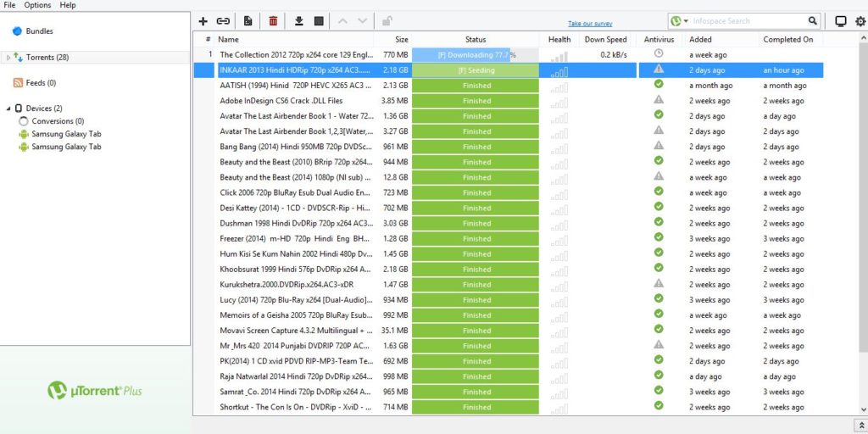Click antivirus green check for AATISH (1994) row
This screenshot has height=434, width=868.
click(658, 84)
